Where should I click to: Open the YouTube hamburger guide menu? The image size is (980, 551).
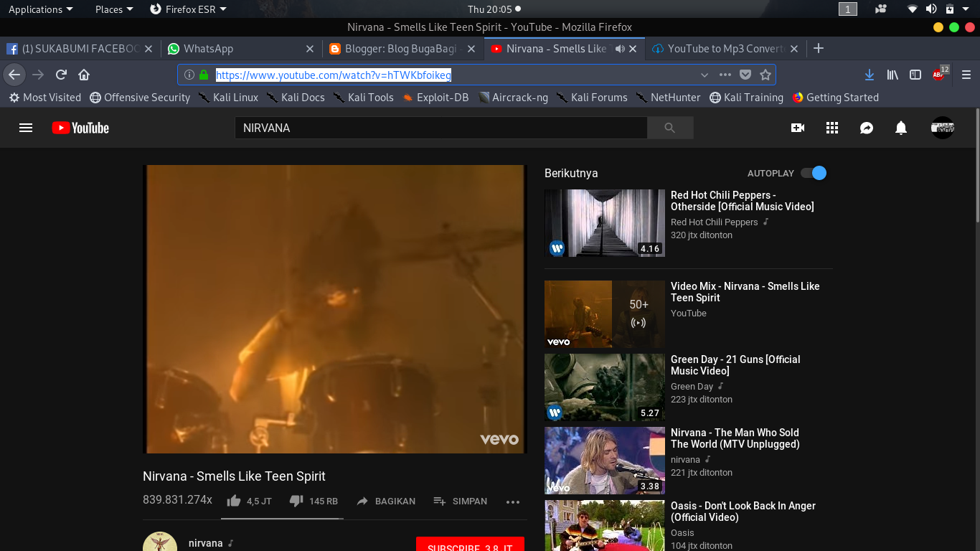(26, 128)
